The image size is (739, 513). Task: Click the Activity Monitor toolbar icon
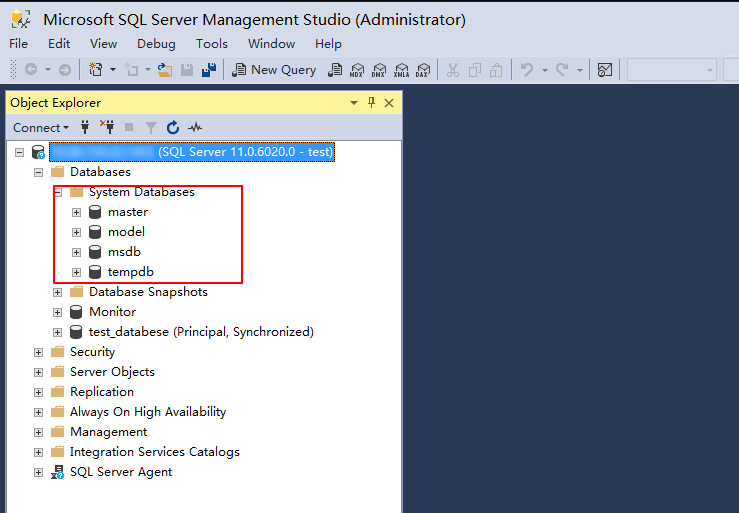coord(605,70)
